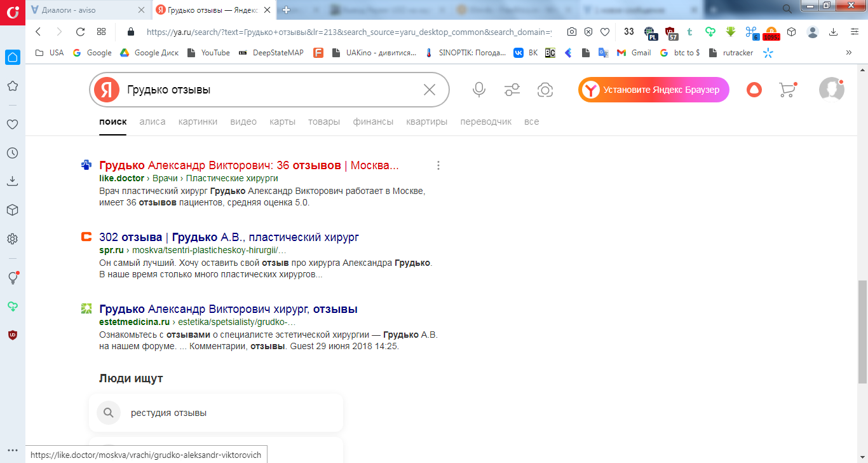Open the Yandex shopping cart icon
The height and width of the screenshot is (463, 868).
(787, 90)
